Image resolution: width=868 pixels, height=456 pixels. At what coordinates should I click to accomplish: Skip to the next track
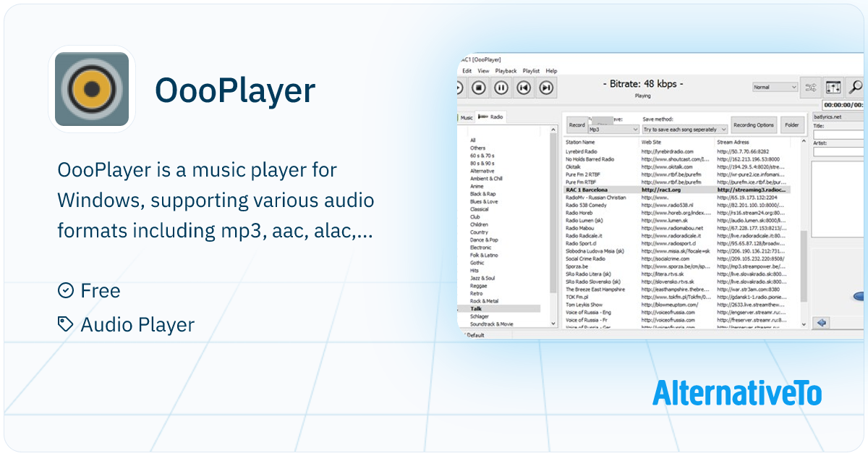click(547, 88)
